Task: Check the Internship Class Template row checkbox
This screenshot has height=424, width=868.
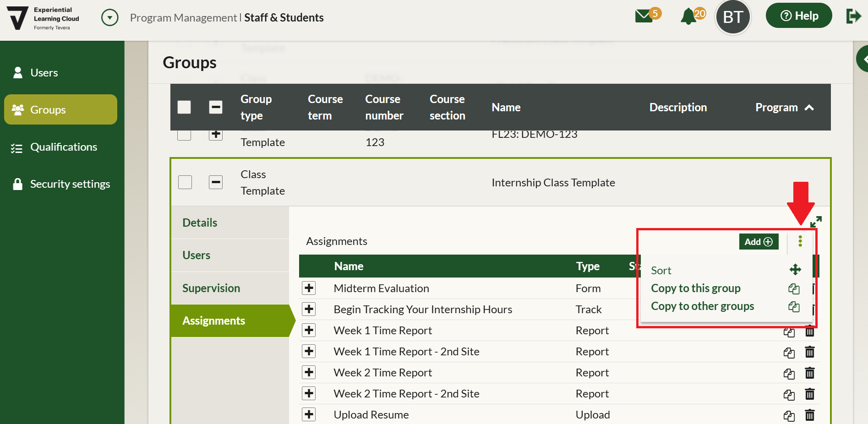Action: tap(185, 182)
